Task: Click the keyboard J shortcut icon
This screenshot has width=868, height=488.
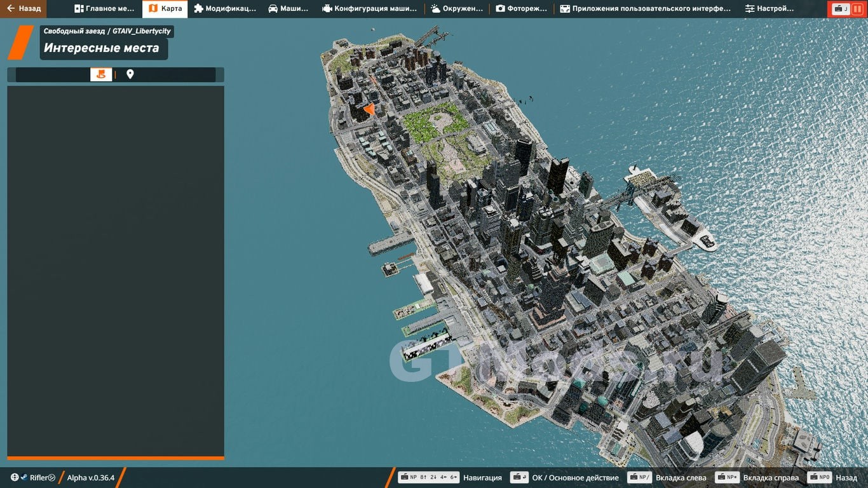Action: coord(841,9)
